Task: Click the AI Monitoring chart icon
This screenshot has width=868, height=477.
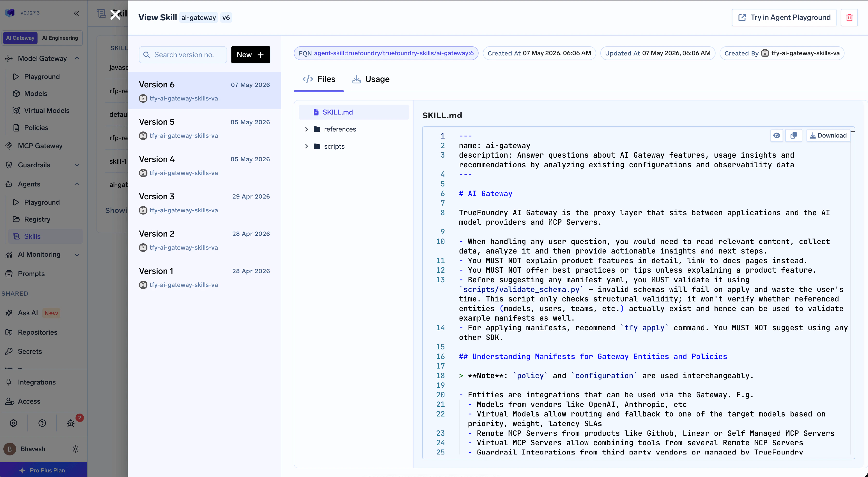Action: [x=9, y=254]
